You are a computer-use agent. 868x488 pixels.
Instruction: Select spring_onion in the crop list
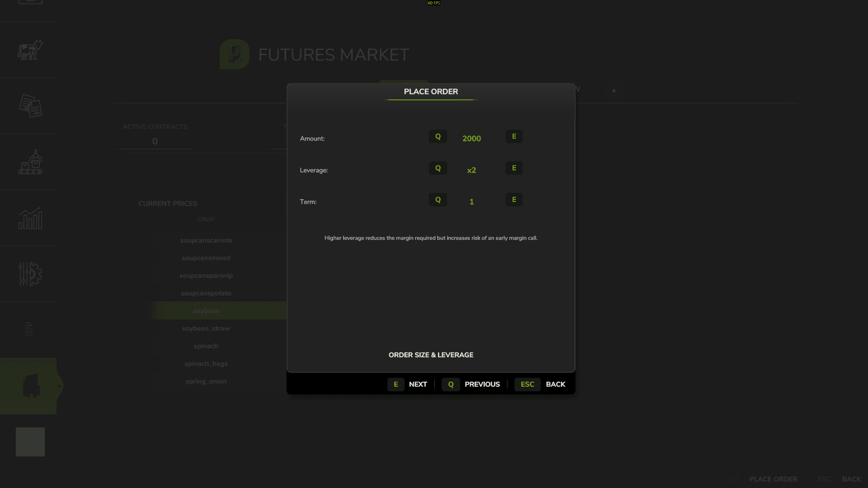(206, 381)
